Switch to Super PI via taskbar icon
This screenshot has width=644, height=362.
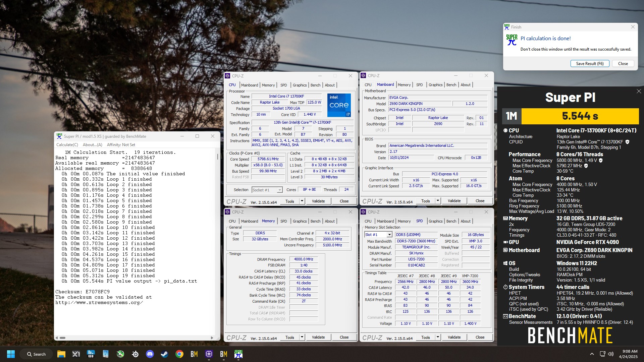238,354
